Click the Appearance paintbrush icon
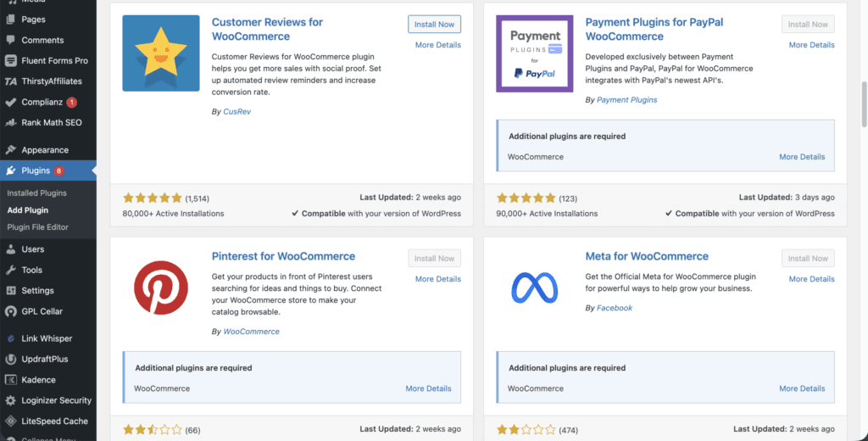This screenshot has height=441, width=868. (10, 149)
